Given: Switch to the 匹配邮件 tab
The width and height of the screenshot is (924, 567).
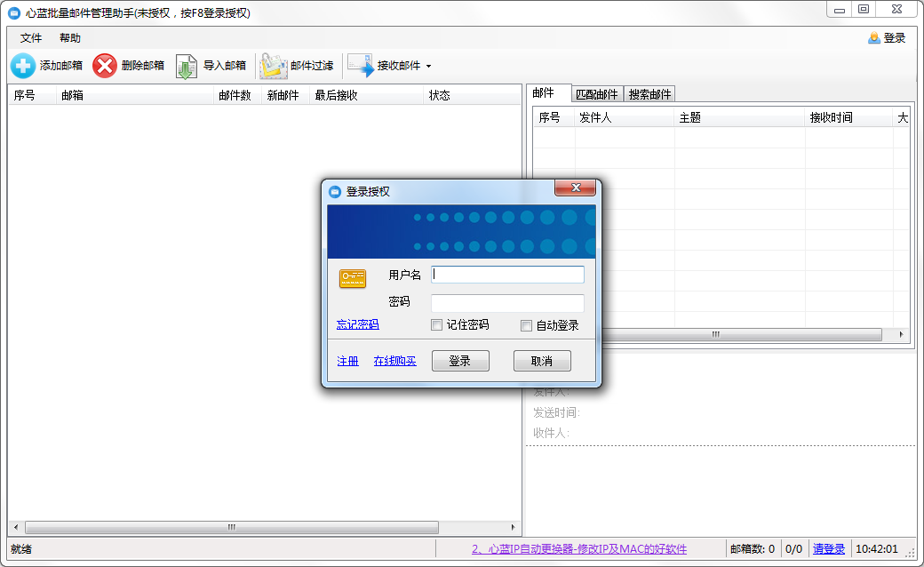Looking at the screenshot, I should (596, 94).
